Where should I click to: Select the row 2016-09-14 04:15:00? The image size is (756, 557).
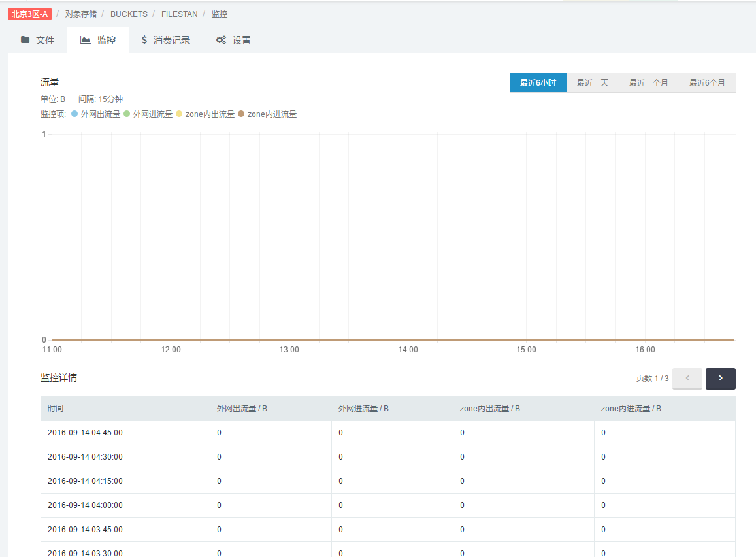point(387,481)
